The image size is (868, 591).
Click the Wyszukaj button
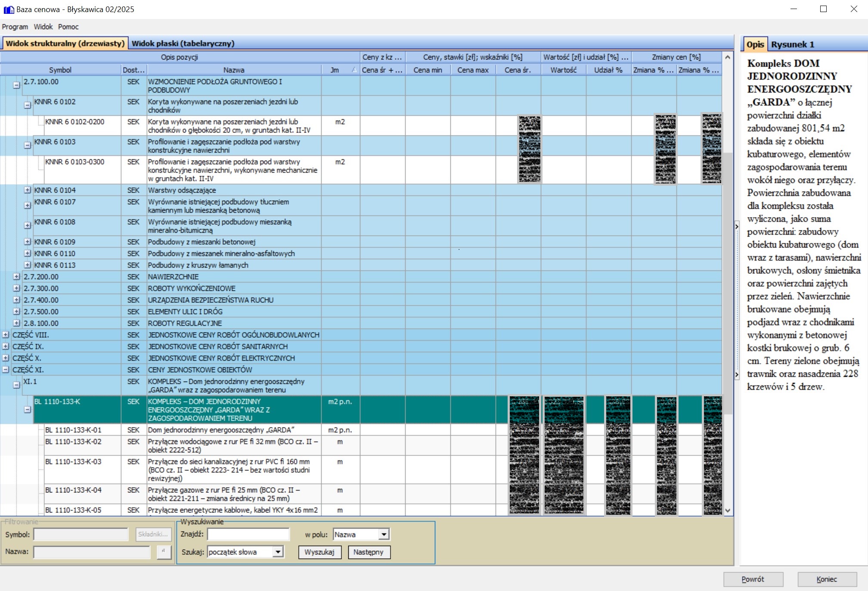tap(319, 552)
